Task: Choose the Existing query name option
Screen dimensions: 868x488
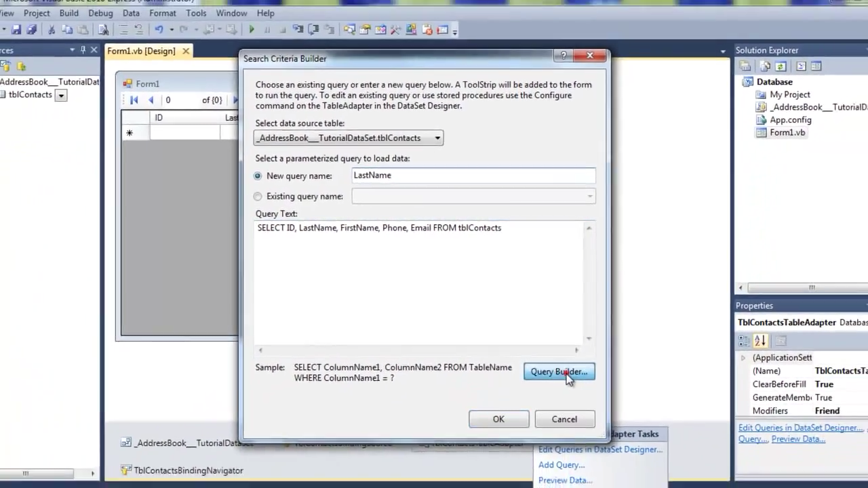Action: pyautogui.click(x=258, y=196)
